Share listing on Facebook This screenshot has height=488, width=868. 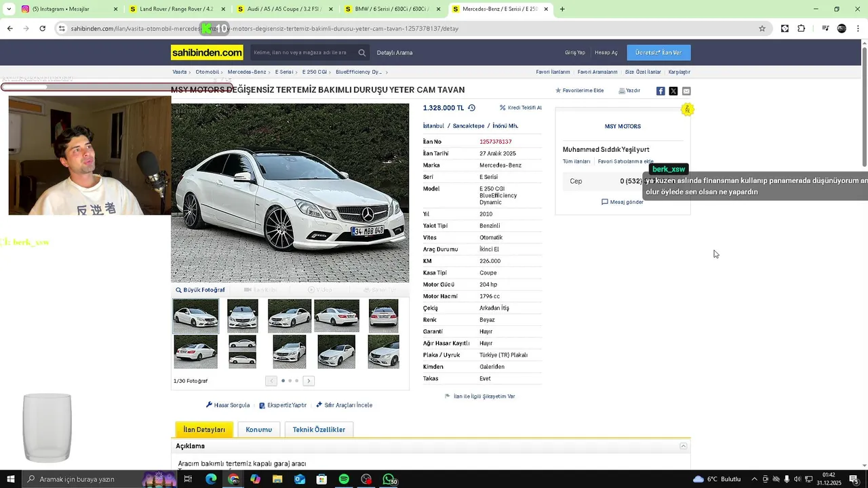pos(660,91)
